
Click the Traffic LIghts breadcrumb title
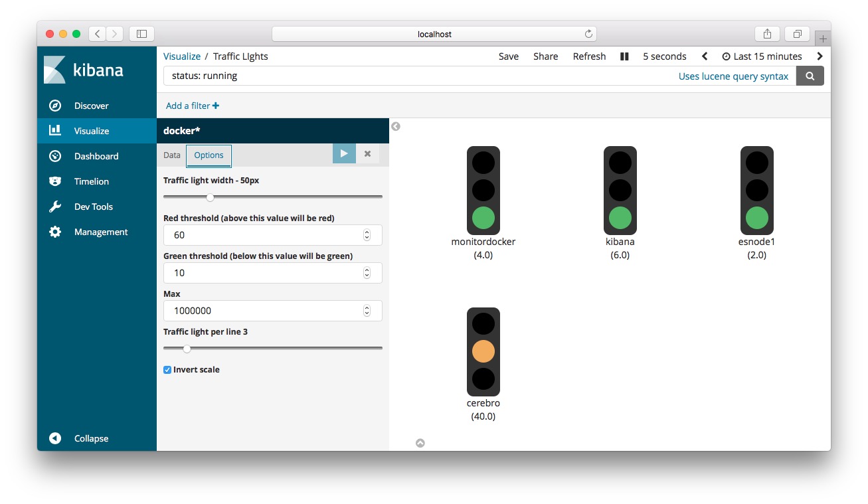click(240, 56)
